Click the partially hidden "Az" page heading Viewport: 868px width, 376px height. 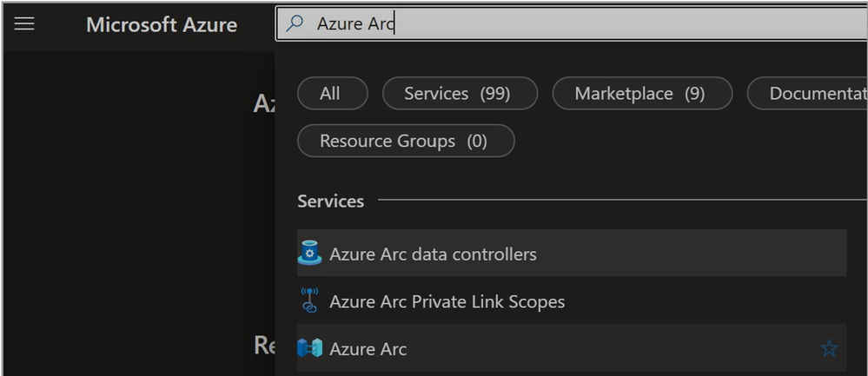click(265, 103)
